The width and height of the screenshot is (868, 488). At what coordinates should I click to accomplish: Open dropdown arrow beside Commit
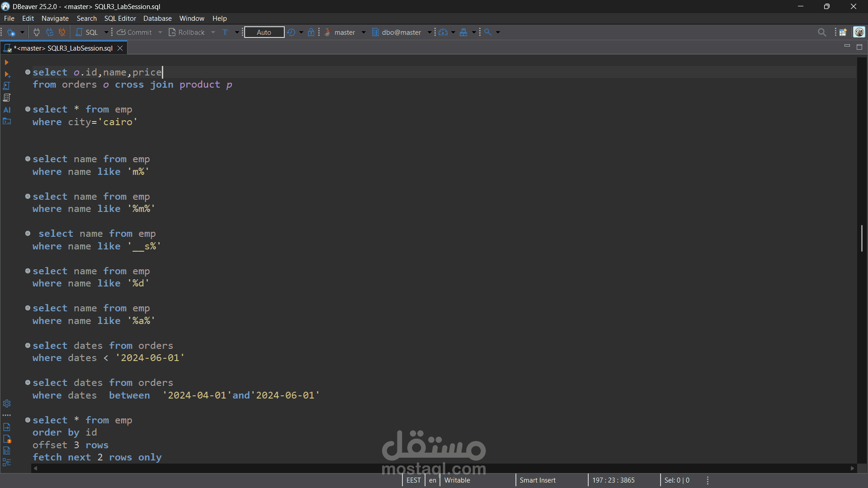160,33
